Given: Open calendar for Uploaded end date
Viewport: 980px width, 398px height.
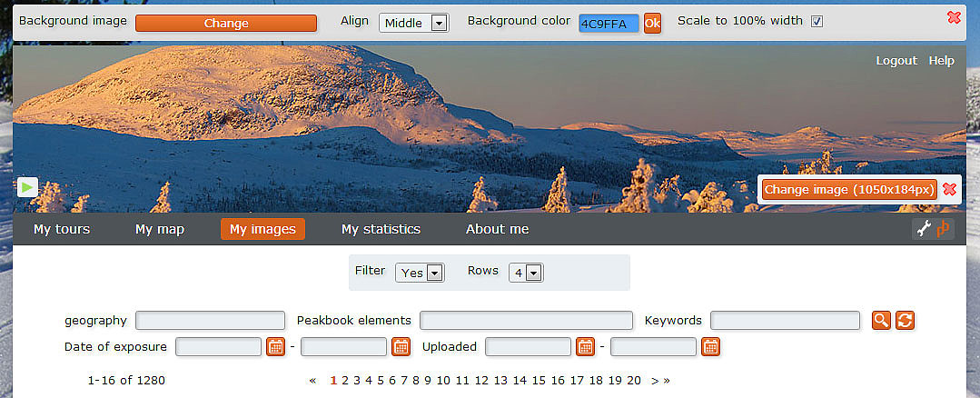Looking at the screenshot, I should pos(710,347).
